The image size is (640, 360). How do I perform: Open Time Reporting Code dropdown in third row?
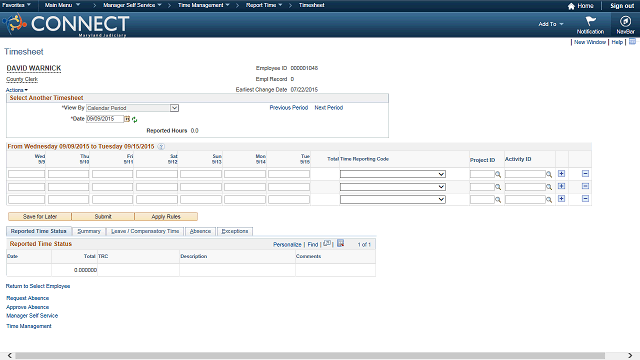click(393, 200)
